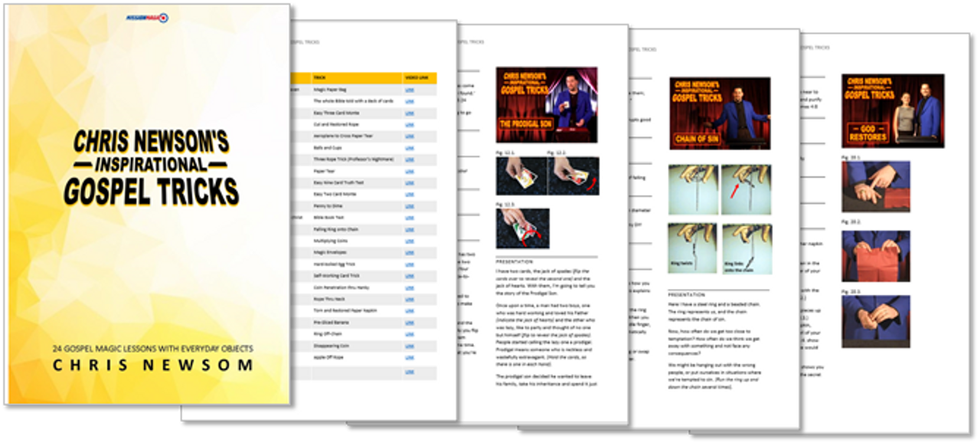980x443 pixels.
Task: Select 'Easy Two Card Monte' trick name
Action: (x=335, y=195)
